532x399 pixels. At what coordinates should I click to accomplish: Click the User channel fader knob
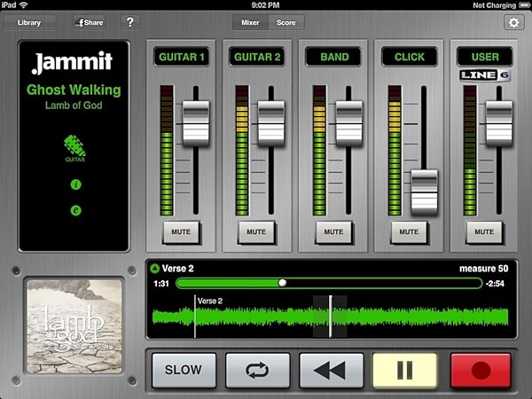[x=499, y=123]
